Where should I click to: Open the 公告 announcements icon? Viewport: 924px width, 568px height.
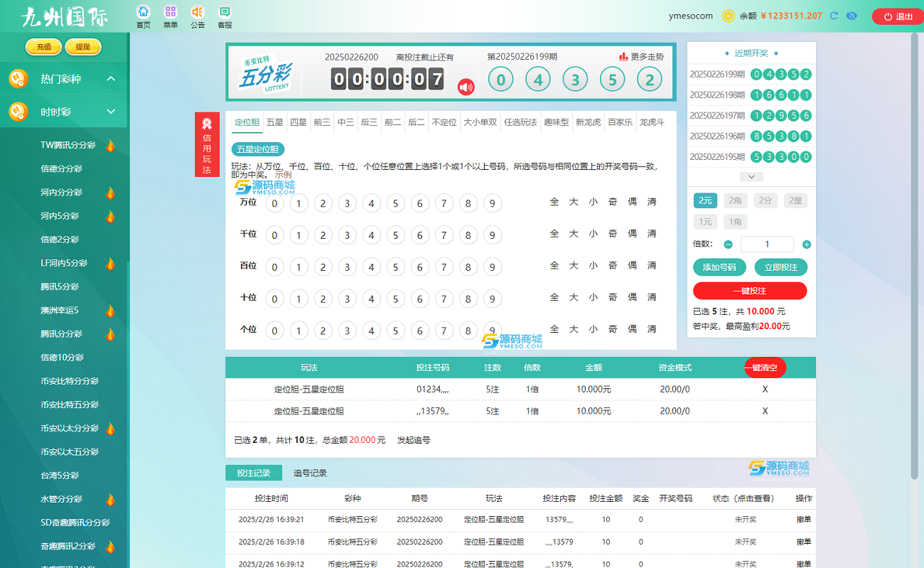198,12
